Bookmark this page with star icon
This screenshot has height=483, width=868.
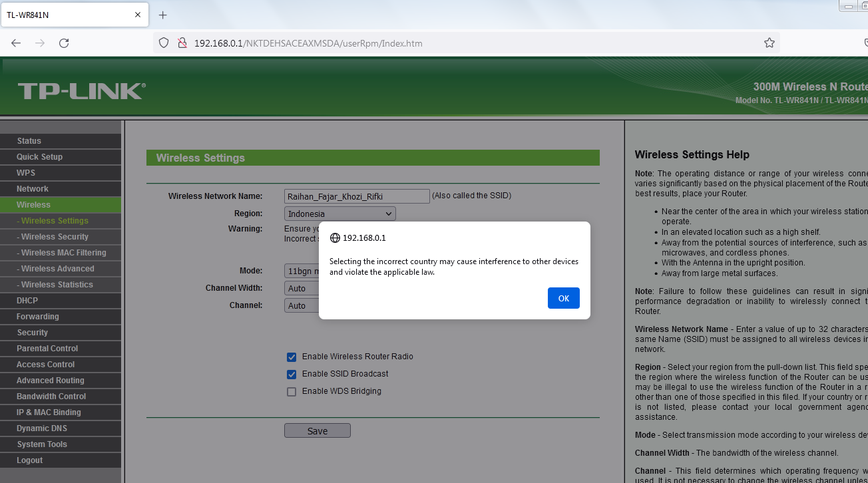coord(769,43)
